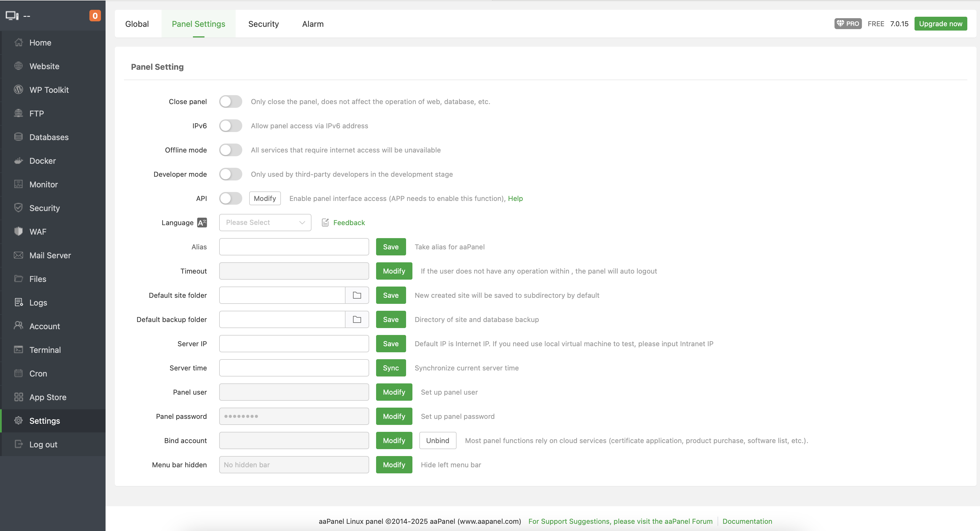The width and height of the screenshot is (980, 531).
Task: Browse folder icon for Default site folder
Action: coord(356,295)
